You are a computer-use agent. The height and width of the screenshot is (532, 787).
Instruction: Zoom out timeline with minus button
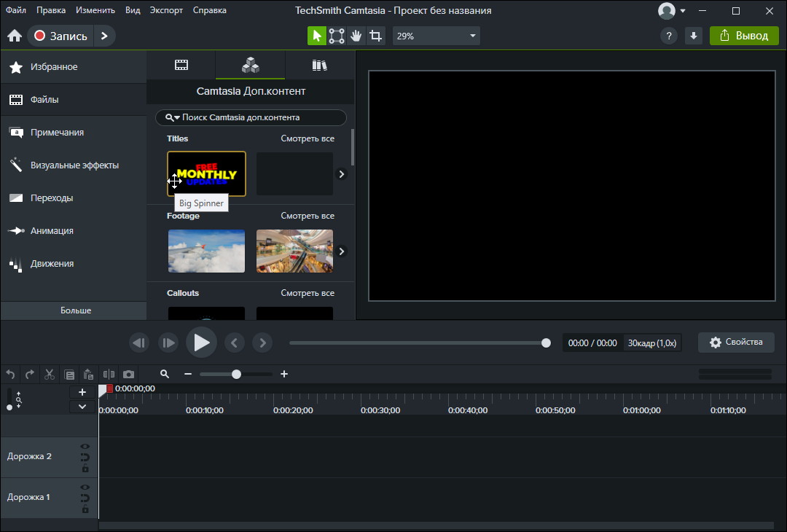pyautogui.click(x=188, y=374)
